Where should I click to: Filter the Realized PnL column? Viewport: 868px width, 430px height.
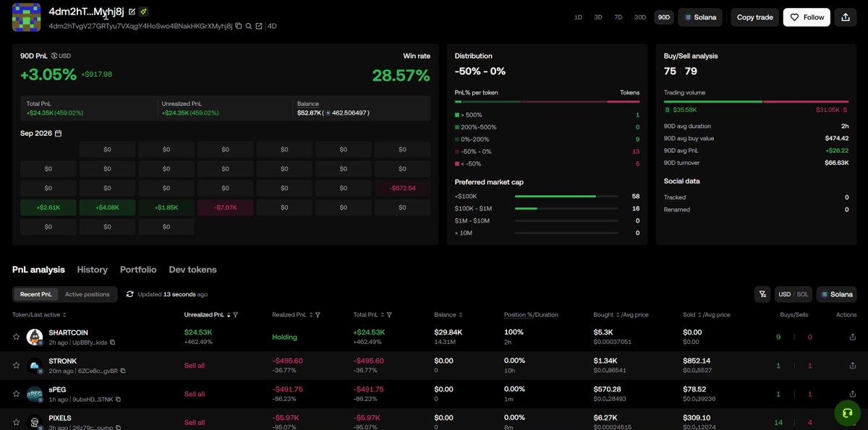[x=318, y=315]
